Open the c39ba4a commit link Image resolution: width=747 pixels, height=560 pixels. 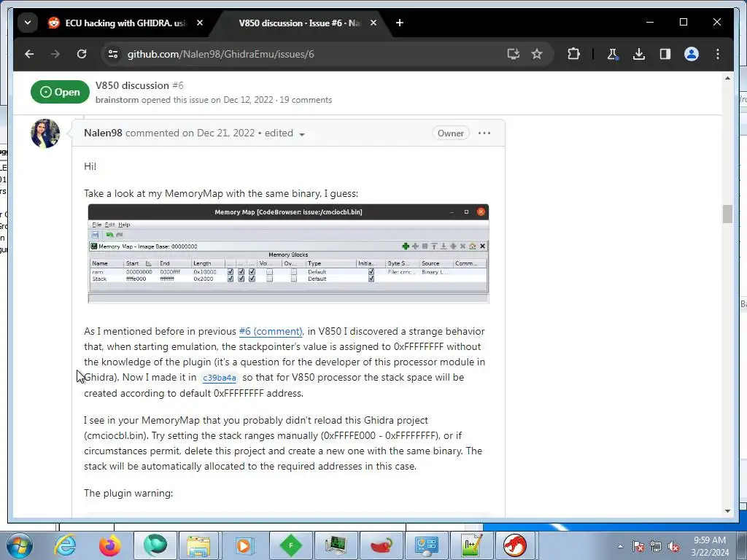click(x=219, y=378)
